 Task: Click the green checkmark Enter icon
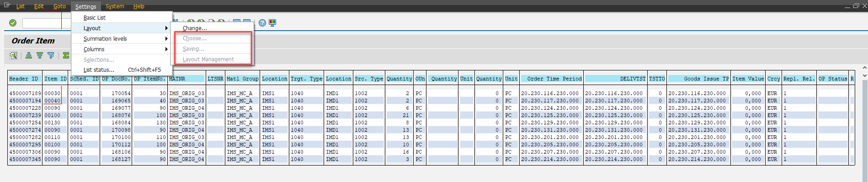coord(13,23)
